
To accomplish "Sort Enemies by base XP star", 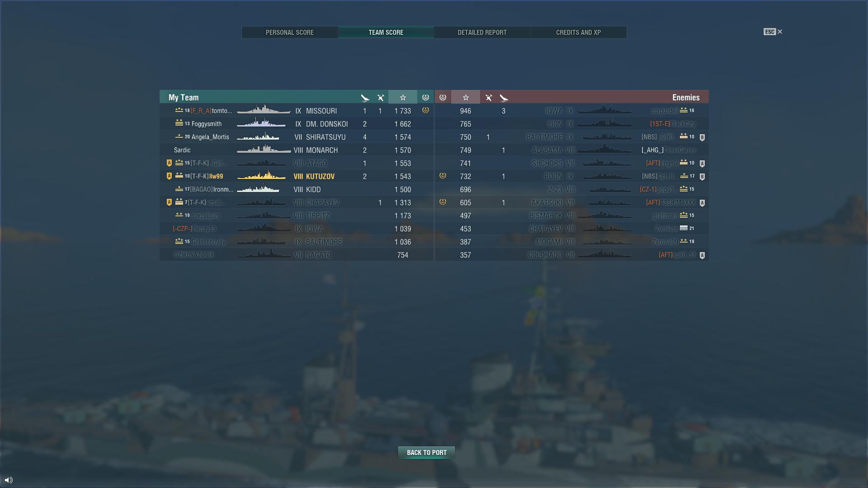I will pyautogui.click(x=466, y=98).
